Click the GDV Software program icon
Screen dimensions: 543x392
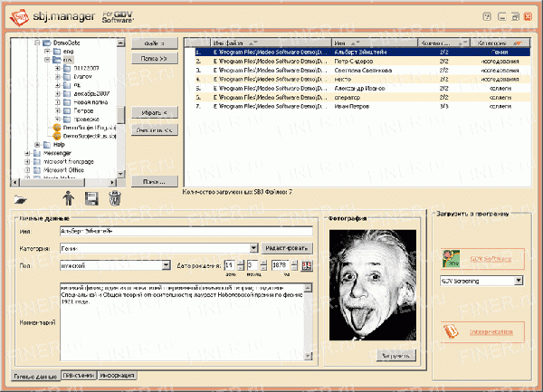coord(451,259)
